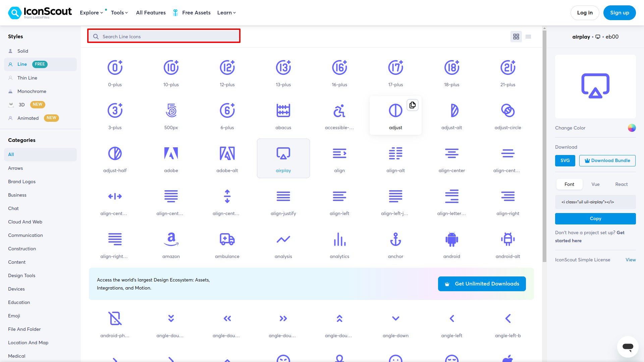This screenshot has height=362, width=644.
Task: Switch to list view layout
Action: coord(528,37)
